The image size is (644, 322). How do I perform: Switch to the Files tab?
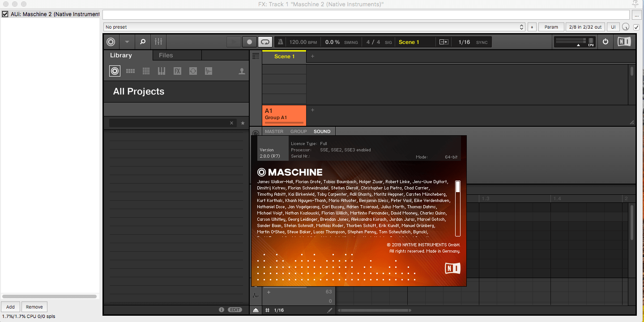pos(166,56)
